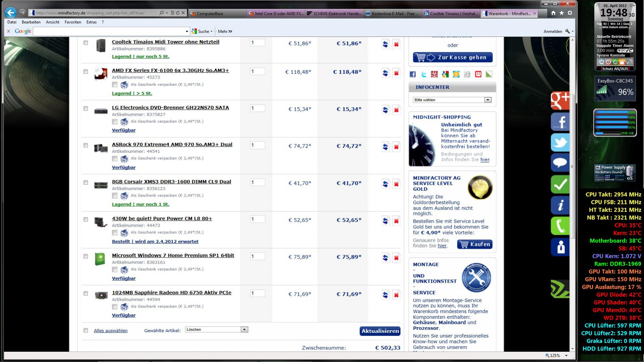The height and width of the screenshot is (362, 644).
Task: Open the Datei menu
Action: point(12,22)
